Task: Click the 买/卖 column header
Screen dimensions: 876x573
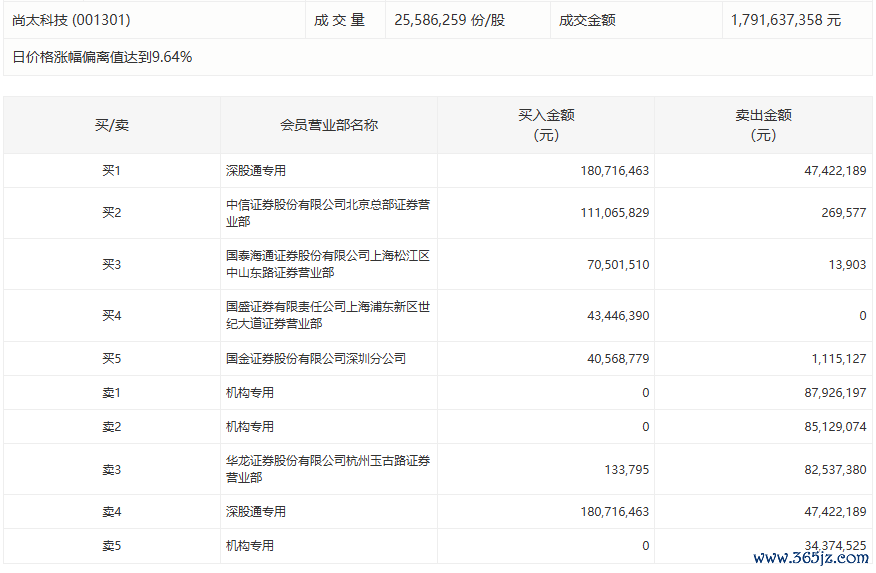Action: 111,125
